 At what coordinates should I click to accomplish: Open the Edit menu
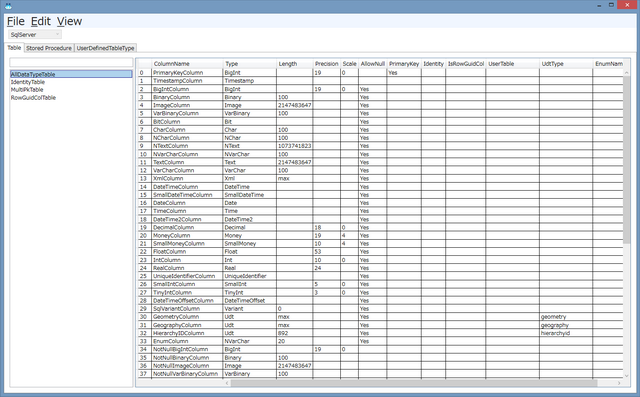[41, 21]
